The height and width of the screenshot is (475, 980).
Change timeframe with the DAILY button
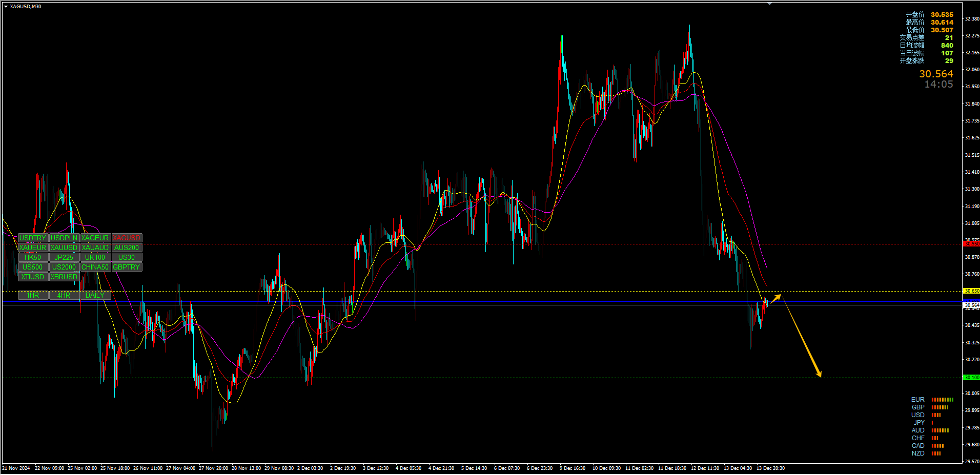(x=95, y=295)
